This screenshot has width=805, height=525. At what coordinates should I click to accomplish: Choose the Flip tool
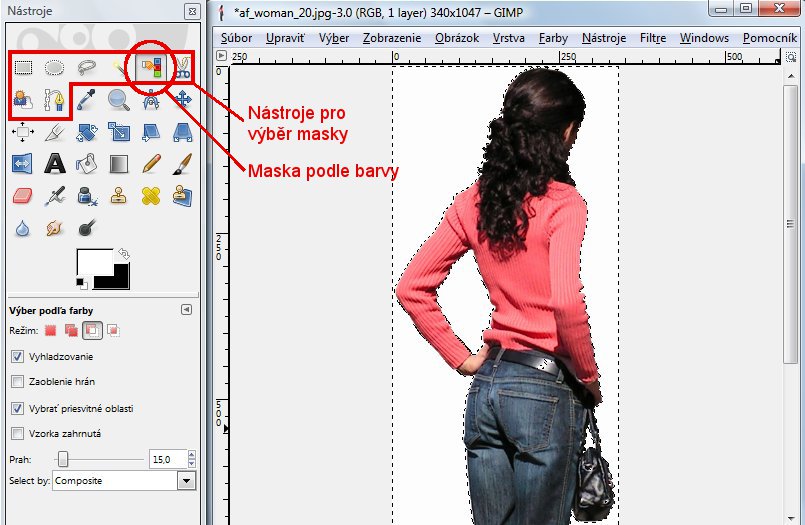pos(22,164)
